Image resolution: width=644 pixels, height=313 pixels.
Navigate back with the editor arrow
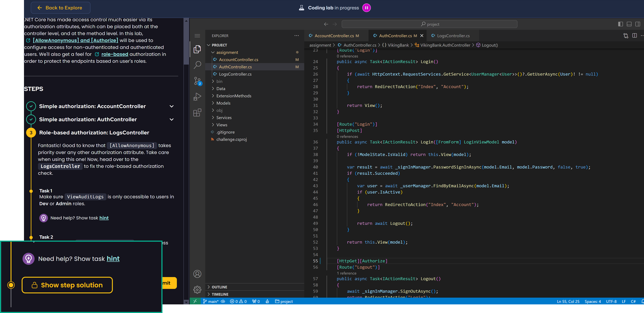click(x=326, y=24)
